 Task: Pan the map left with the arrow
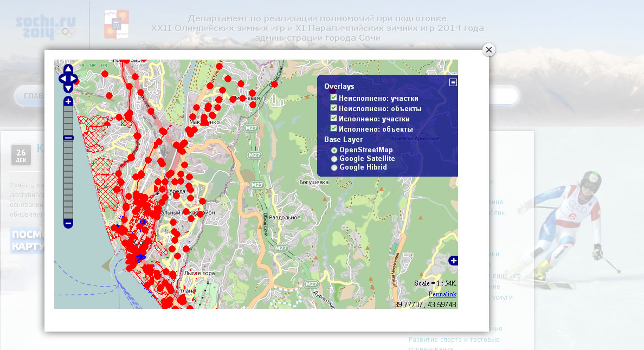[x=63, y=79]
